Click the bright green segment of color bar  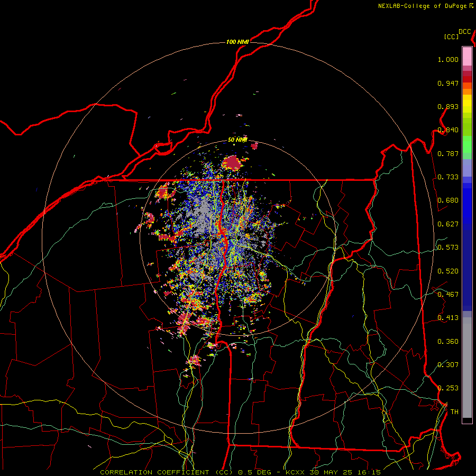click(467, 144)
